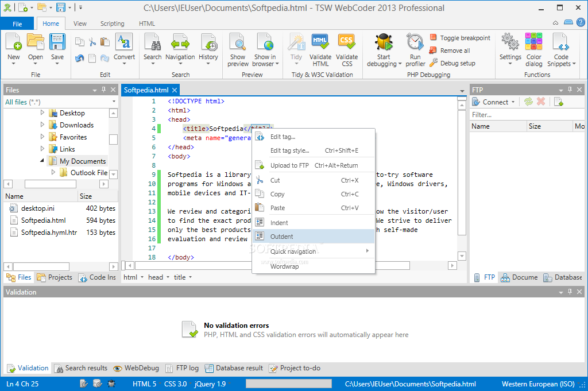Image resolution: width=588 pixels, height=391 pixels.
Task: Open the title breadcrumb dropdown
Action: (x=191, y=277)
